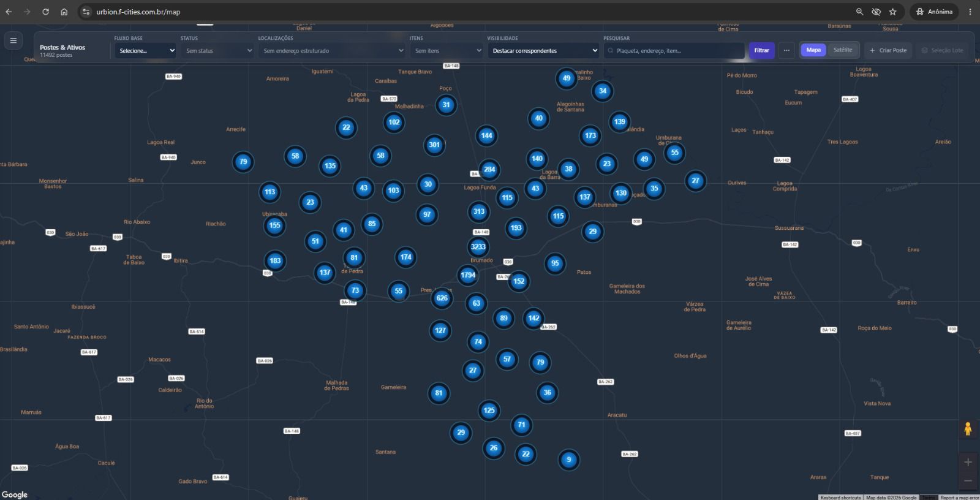Click the Google logo on the map

[x=15, y=494]
